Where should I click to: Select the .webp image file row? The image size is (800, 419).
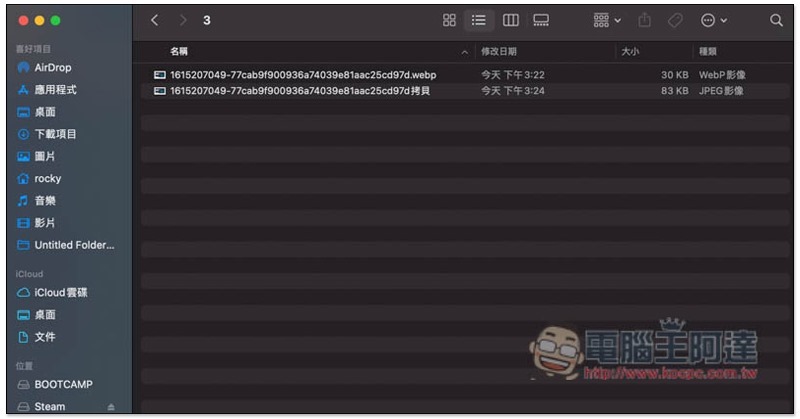(x=465, y=75)
